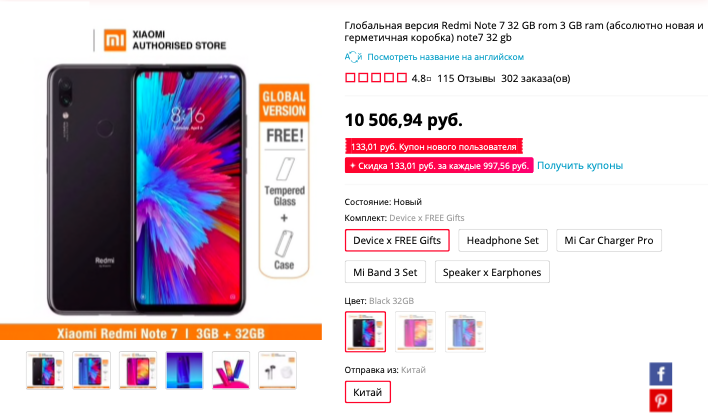Pick the Mi Band 3 Set option
This screenshot has width=708, height=413.
coord(385,272)
